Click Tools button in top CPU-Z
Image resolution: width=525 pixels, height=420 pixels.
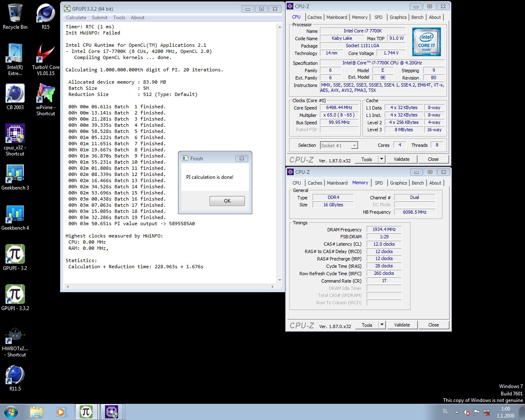click(367, 160)
